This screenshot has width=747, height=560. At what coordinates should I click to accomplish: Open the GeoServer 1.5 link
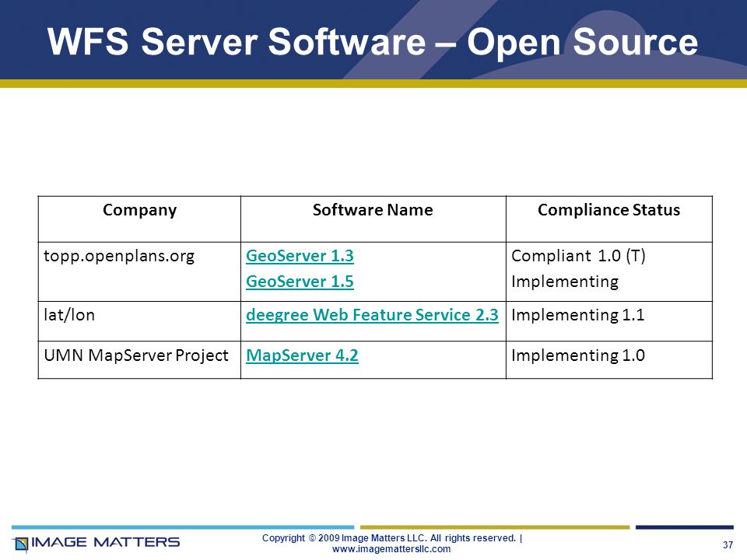(x=300, y=282)
